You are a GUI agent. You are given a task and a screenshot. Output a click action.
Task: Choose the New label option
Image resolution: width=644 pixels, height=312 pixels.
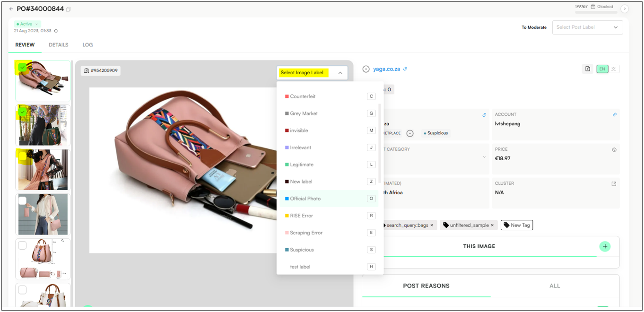(330, 182)
